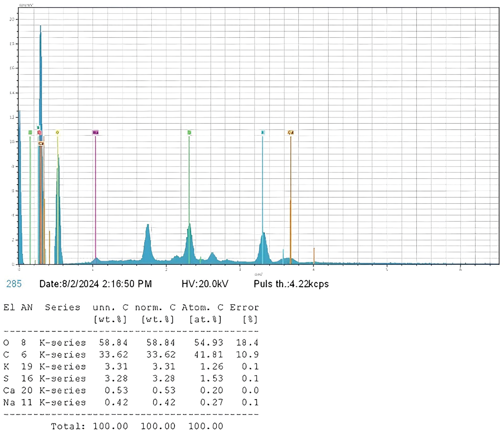Select the cyan K marker label
The image size is (504, 432).
click(262, 132)
